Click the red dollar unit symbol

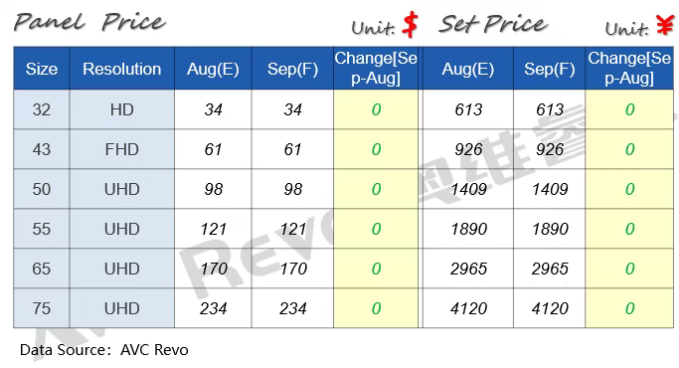point(410,25)
